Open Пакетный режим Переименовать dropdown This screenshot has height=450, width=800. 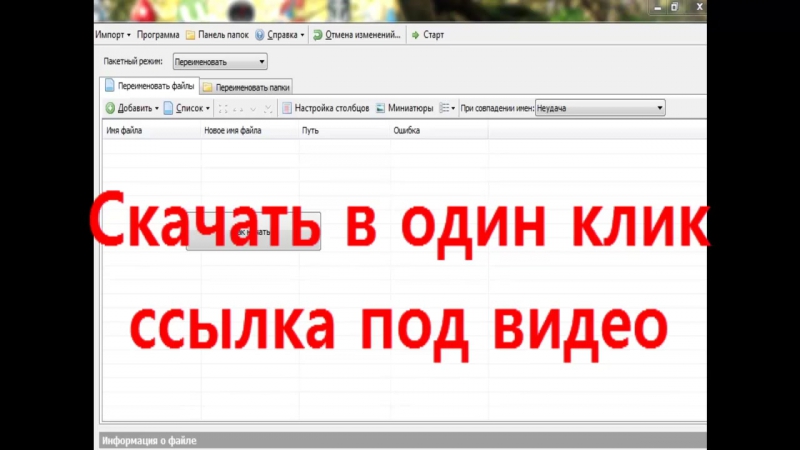(x=220, y=62)
